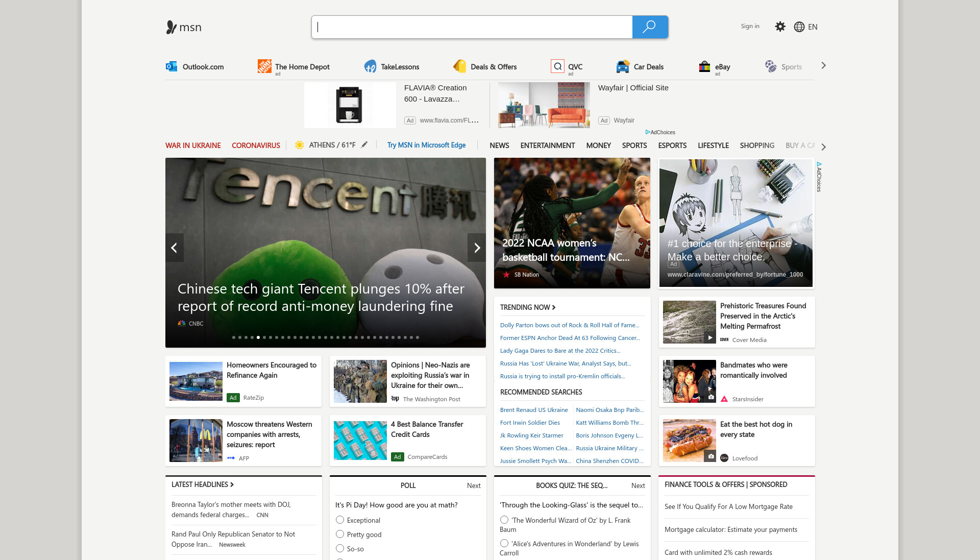Open the settings gear icon
The image size is (980, 560).
(x=780, y=27)
